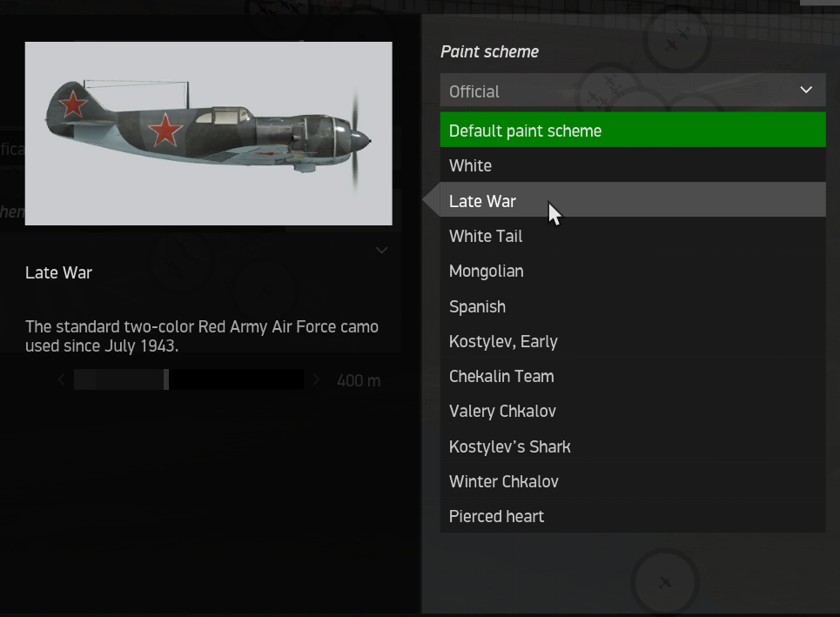Click the right arrow of distance slider
This screenshot has height=617, width=840.
point(316,380)
